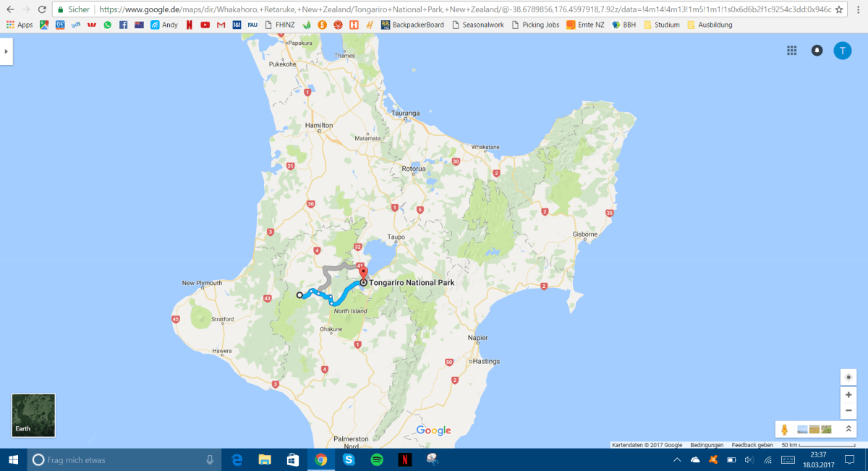
Task: Open Google notifications bell
Action: pyautogui.click(x=817, y=51)
